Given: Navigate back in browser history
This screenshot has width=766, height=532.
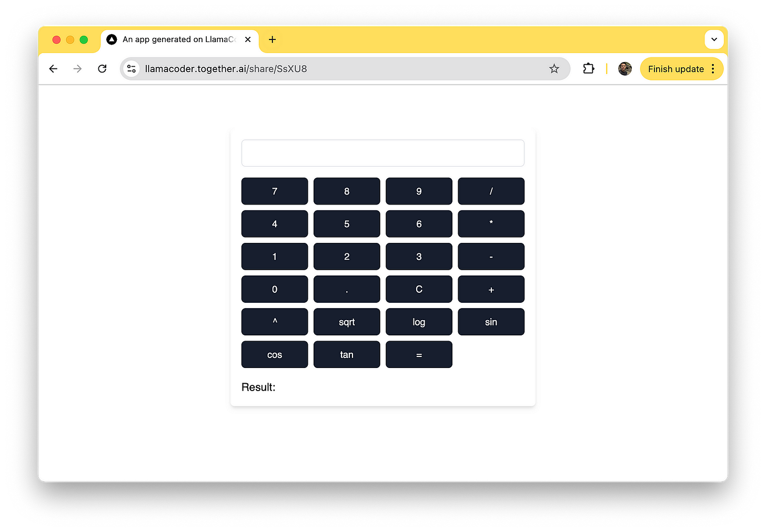Looking at the screenshot, I should click(x=53, y=68).
